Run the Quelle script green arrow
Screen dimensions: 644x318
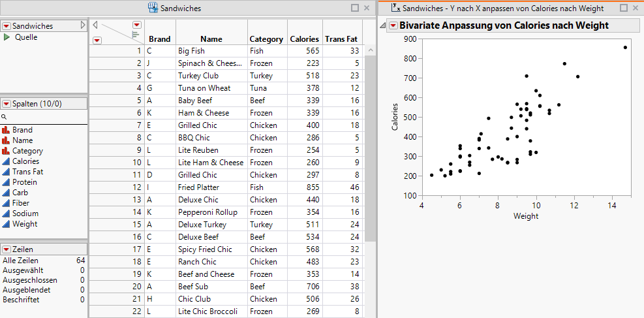[7, 37]
